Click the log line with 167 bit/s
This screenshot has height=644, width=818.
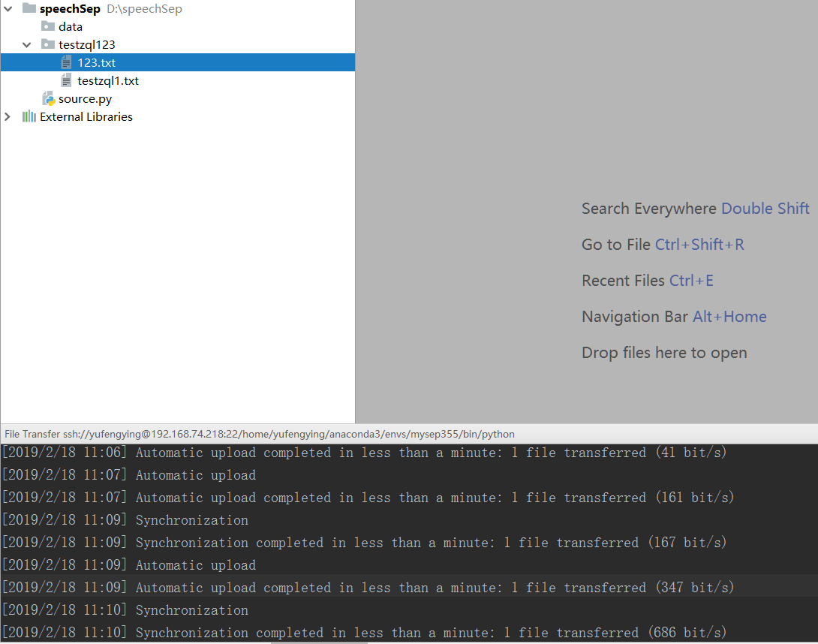pos(364,542)
